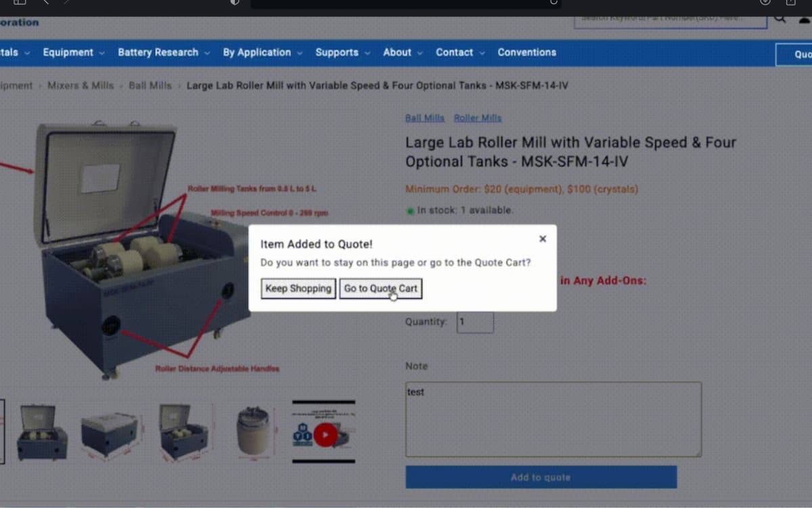Select the first open-lid mill thumbnail
The image size is (812, 508).
click(42, 432)
